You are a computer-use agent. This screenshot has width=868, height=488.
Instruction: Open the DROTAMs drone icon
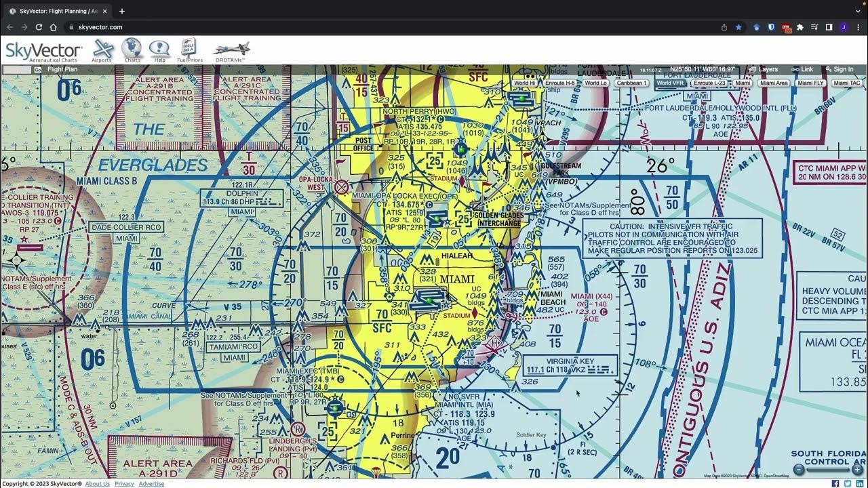pyautogui.click(x=231, y=50)
